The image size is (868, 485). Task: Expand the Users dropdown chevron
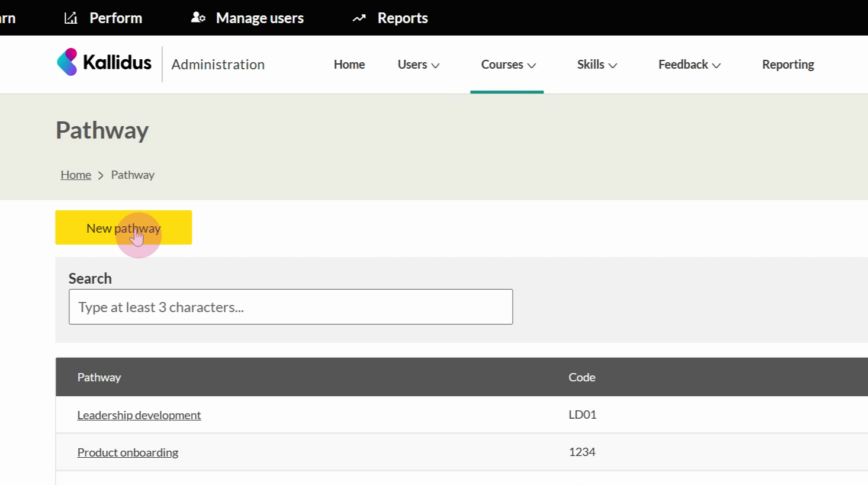point(436,66)
